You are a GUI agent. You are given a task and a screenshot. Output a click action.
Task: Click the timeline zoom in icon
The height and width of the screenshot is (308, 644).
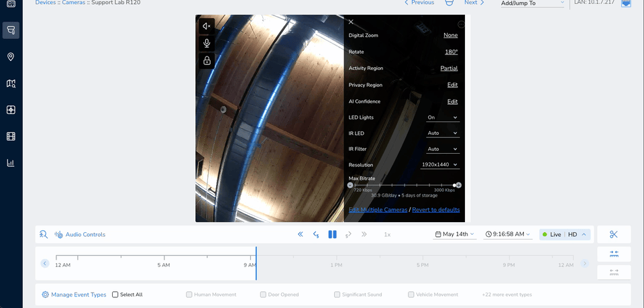[614, 254]
